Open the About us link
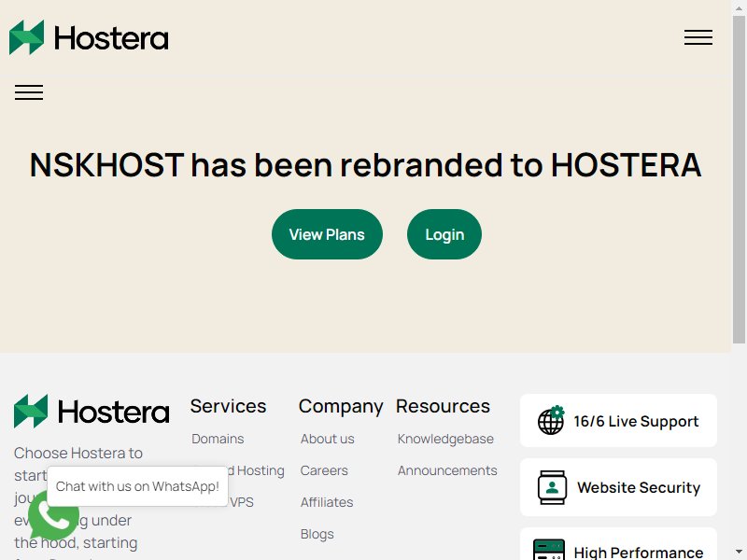Screen dimensions: 747x560 [328, 439]
